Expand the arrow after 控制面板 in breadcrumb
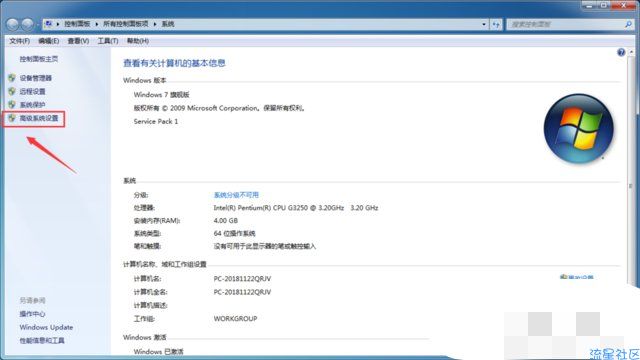640x360 pixels. click(97, 24)
